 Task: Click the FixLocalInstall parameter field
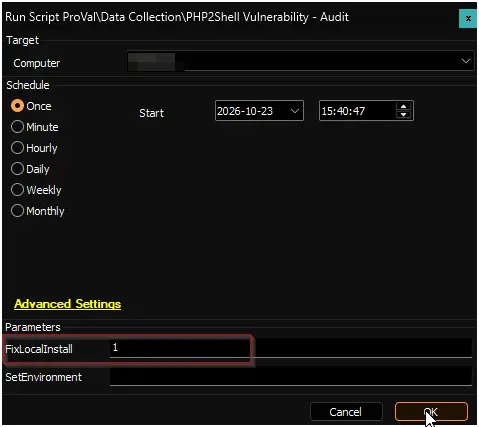coord(291,348)
